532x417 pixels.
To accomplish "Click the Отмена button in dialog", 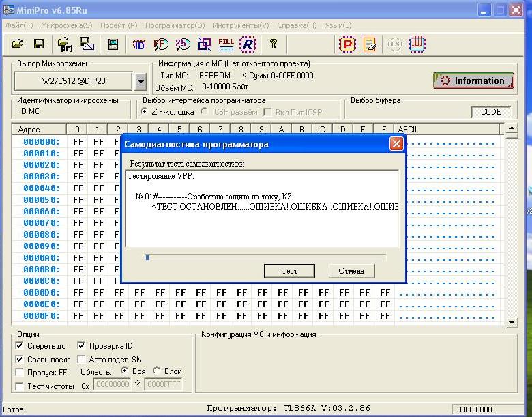I will [351, 271].
